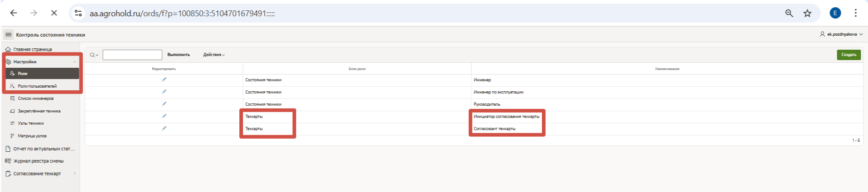Image resolution: width=868 pixels, height=192 pixels.
Task: Expand Согласование техкарт submenu
Action: tap(75, 173)
